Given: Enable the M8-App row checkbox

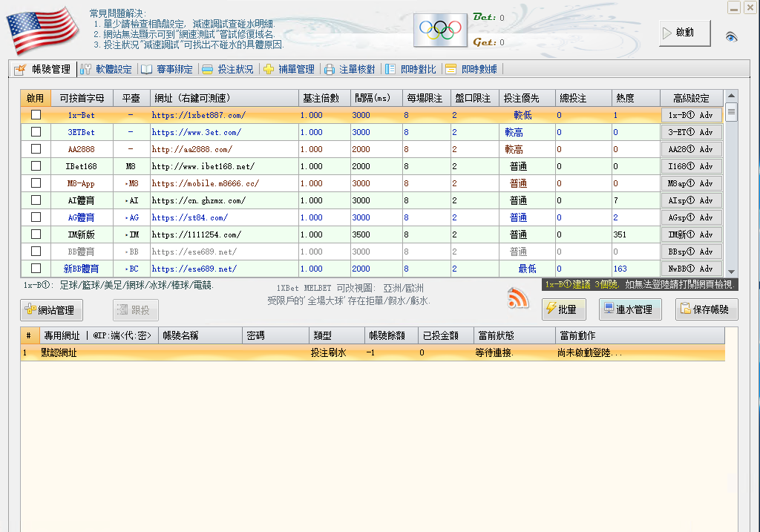Looking at the screenshot, I should [x=36, y=183].
